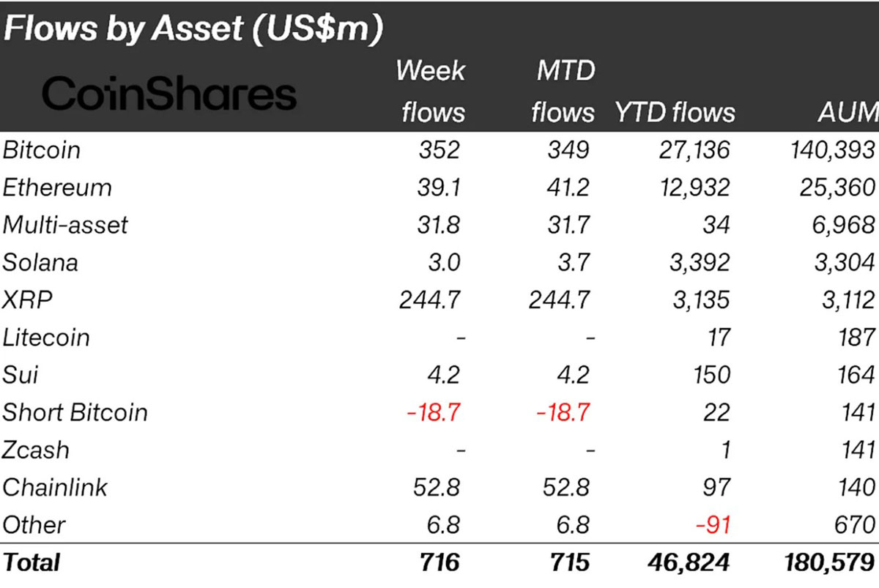Select the MTD flows column header
The width and height of the screenshot is (879, 588).
[x=563, y=92]
